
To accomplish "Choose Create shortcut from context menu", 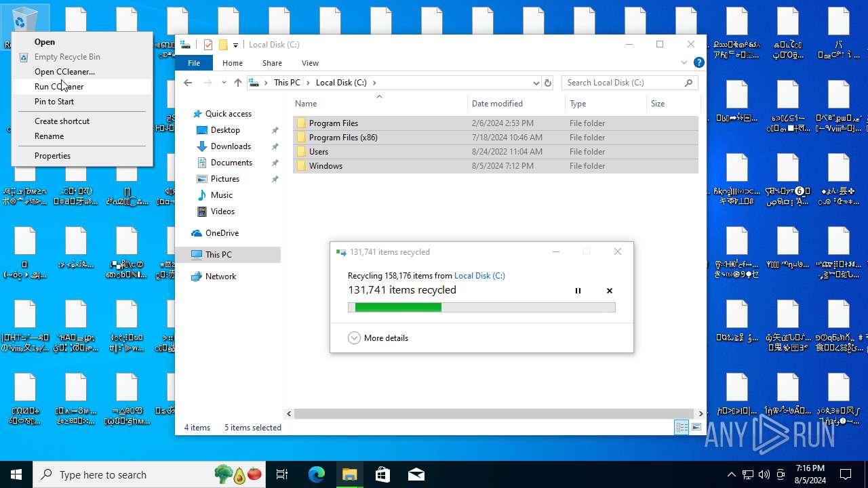I will (x=81, y=121).
